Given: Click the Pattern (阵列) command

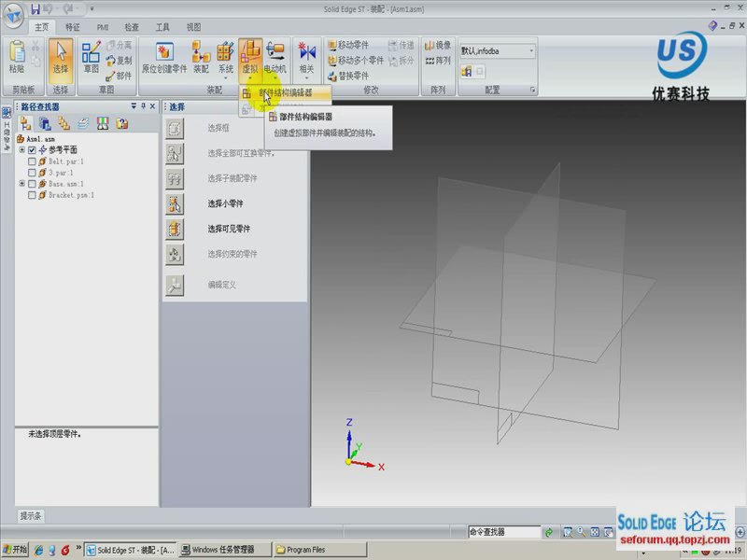Looking at the screenshot, I should (x=437, y=61).
